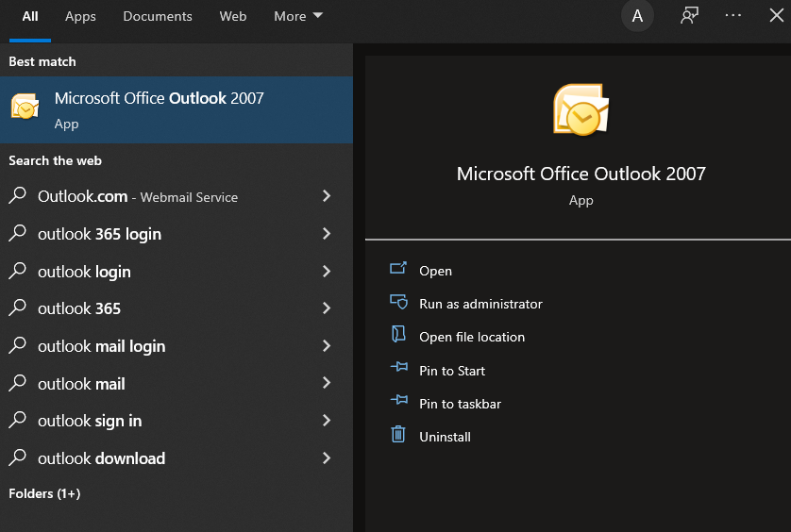Choose Uninstall for Outlook 2007
The width and height of the screenshot is (791, 532).
(445, 437)
